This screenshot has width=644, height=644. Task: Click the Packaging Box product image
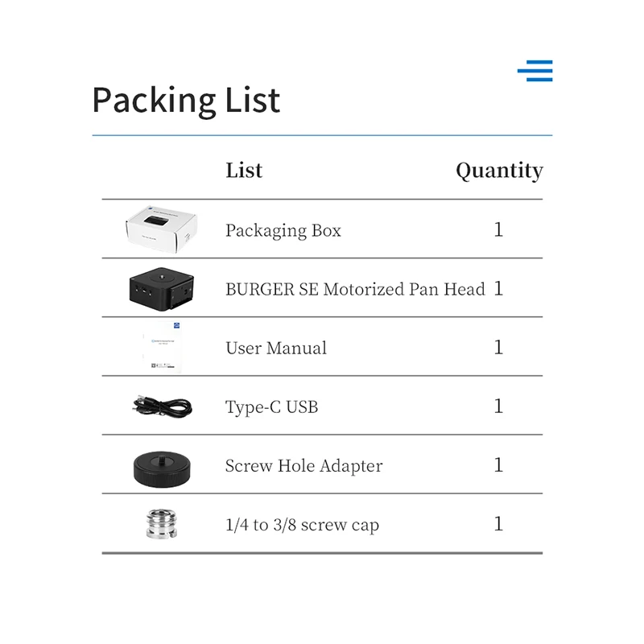click(162, 229)
